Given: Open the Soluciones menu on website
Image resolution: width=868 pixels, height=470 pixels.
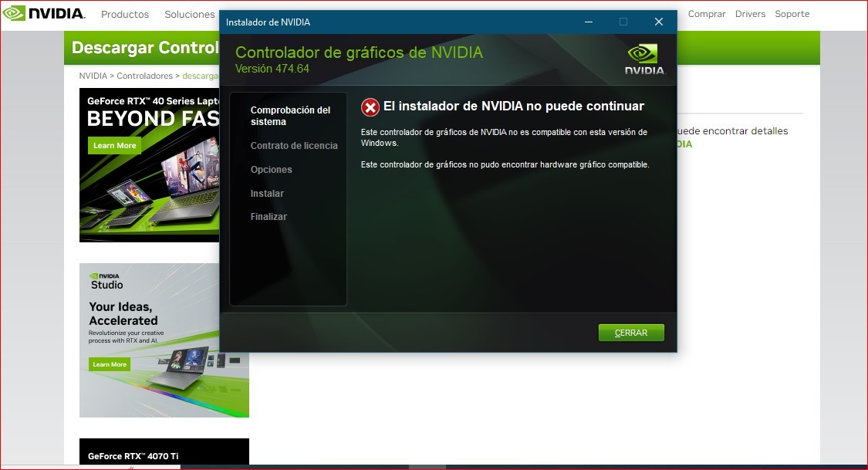Looking at the screenshot, I should point(189,15).
